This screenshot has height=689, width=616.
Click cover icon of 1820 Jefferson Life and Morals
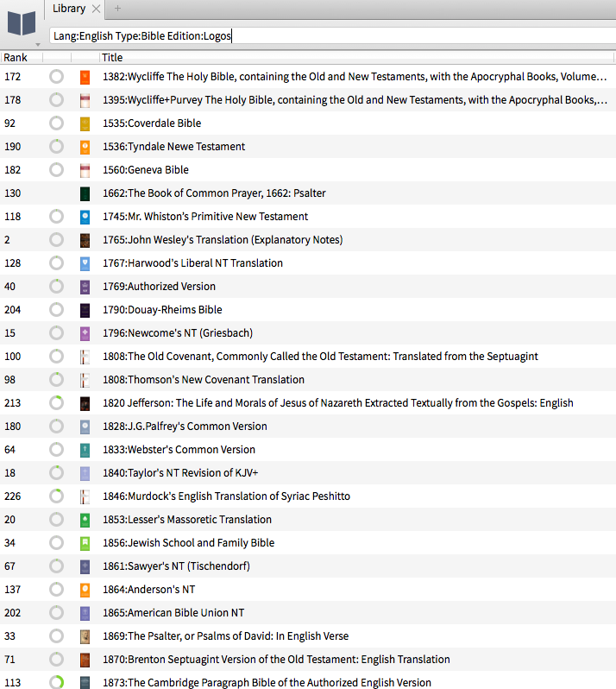pyautogui.click(x=85, y=403)
